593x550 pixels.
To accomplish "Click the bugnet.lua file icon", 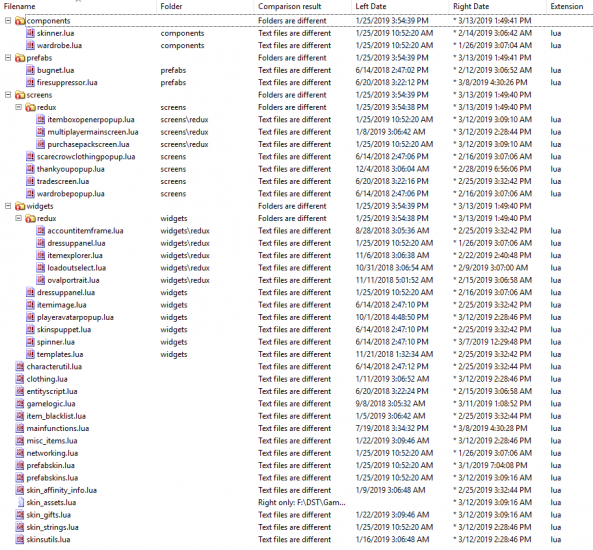I will point(30,70).
